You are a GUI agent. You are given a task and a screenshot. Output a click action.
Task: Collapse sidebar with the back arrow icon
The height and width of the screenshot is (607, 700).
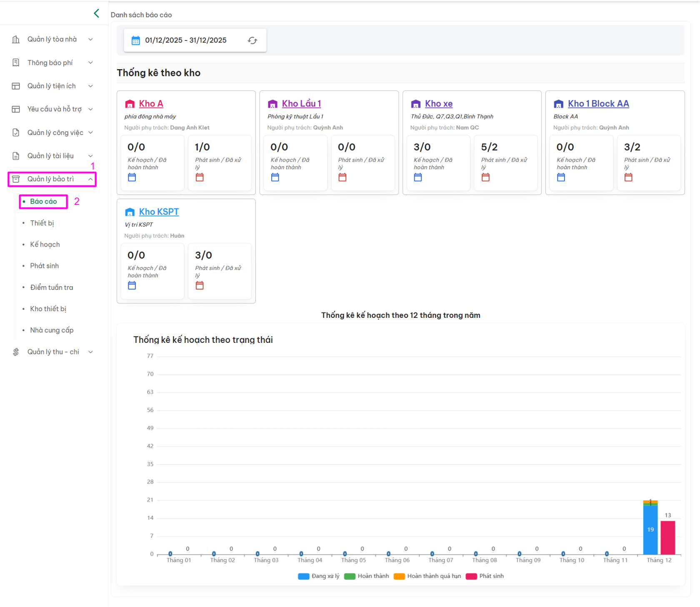click(97, 13)
